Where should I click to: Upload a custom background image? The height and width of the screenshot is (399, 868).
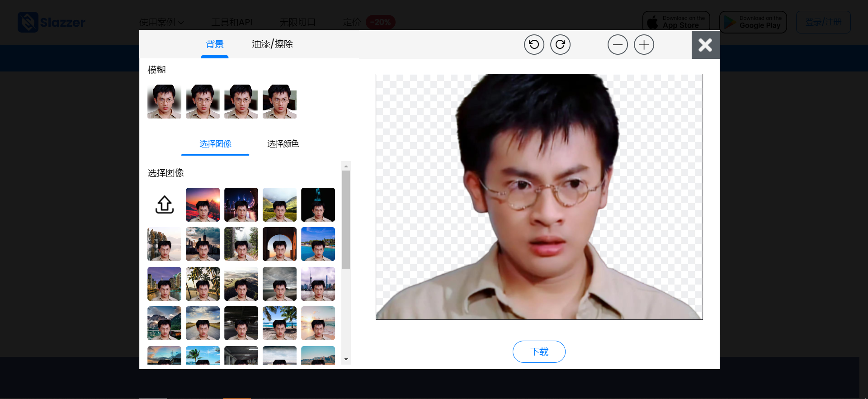point(165,204)
